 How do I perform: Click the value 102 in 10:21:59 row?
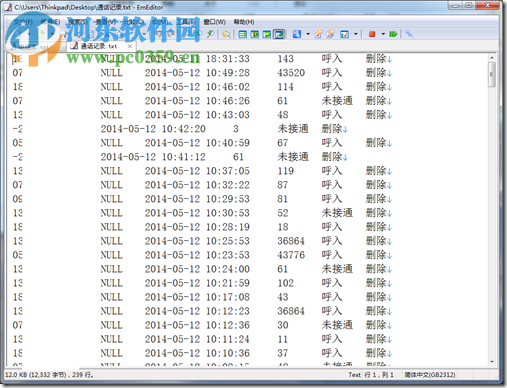point(285,283)
